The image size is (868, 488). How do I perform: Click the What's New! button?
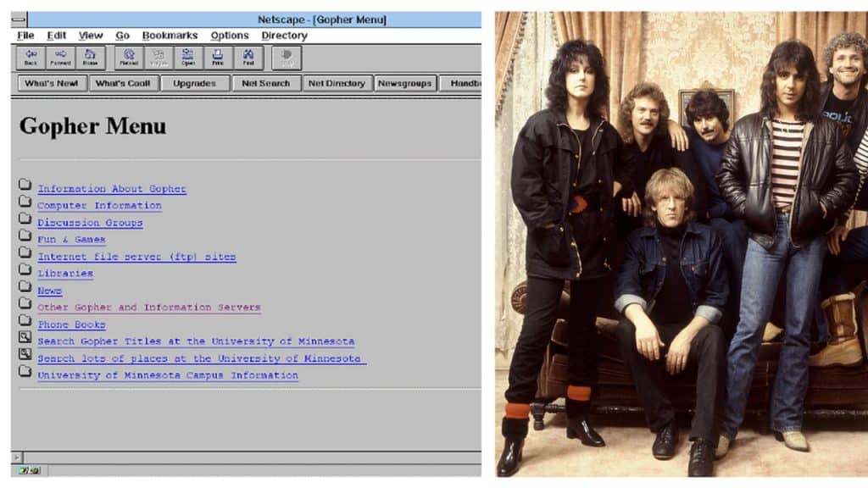pos(52,84)
